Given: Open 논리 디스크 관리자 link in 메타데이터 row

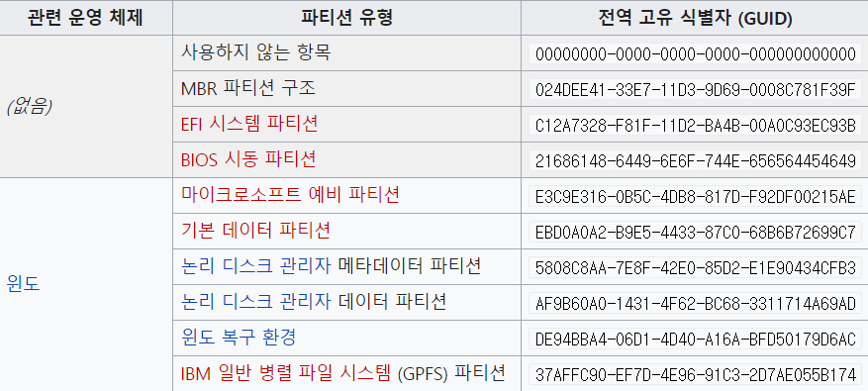Looking at the screenshot, I should 255,266.
